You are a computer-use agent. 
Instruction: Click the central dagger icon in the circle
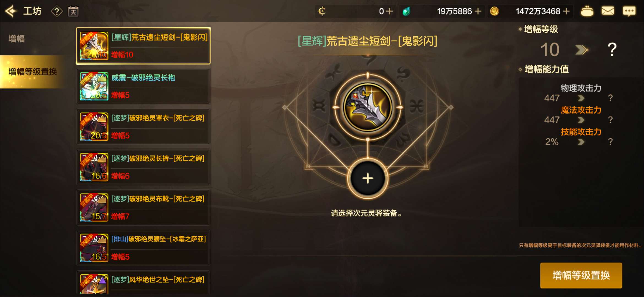coord(368,107)
